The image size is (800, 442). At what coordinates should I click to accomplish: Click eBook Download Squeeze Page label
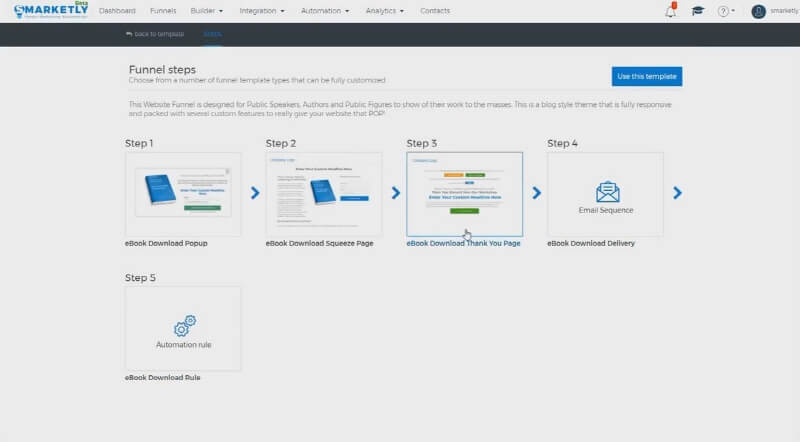(319, 243)
